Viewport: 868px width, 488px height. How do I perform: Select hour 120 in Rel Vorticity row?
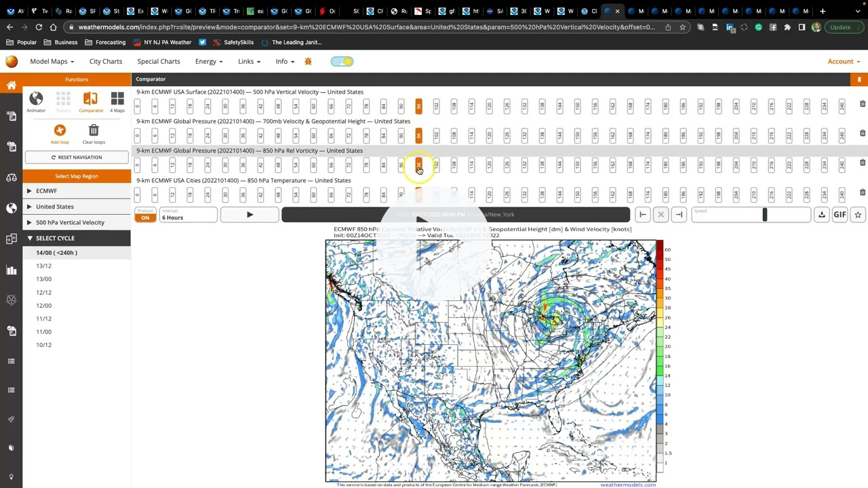click(x=489, y=165)
